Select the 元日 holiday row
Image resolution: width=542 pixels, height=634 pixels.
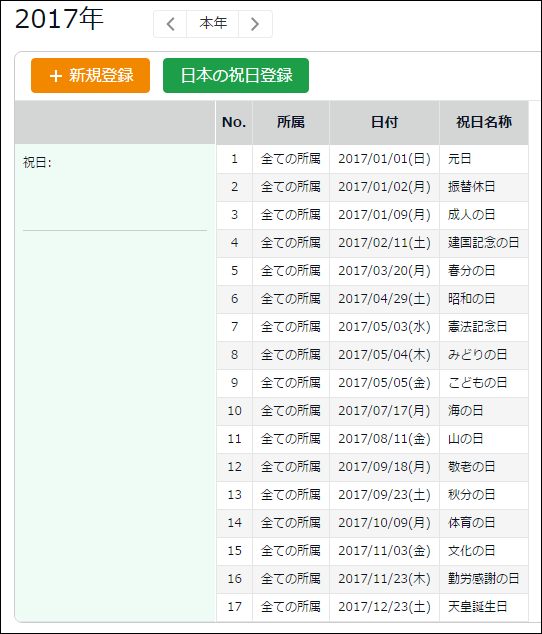[372, 159]
